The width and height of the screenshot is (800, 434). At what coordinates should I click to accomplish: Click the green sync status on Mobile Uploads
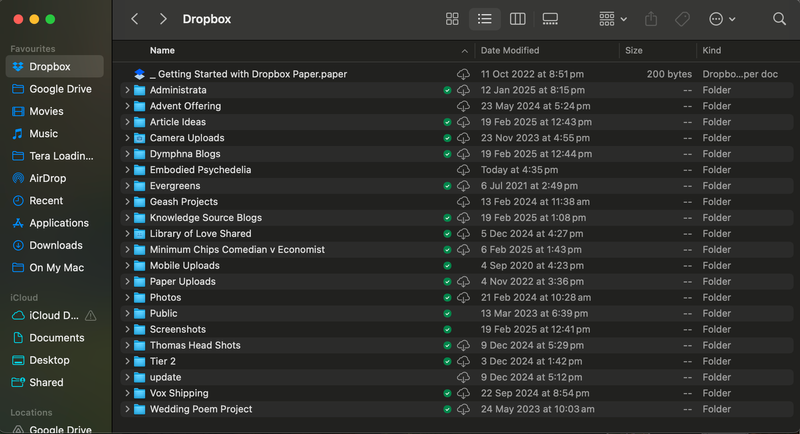(447, 266)
